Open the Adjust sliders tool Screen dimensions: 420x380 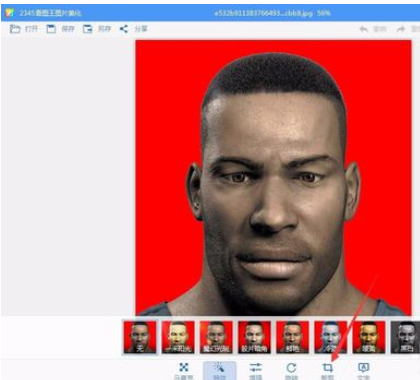coord(256,368)
